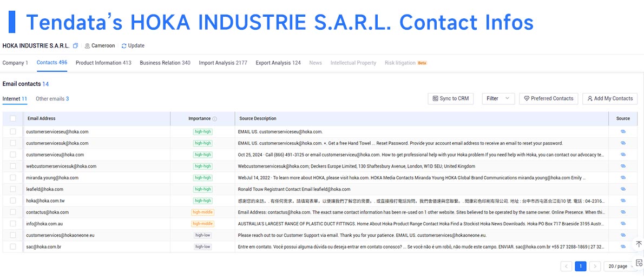644x280 pixels.
Task: Click high-high tag for leafield@hoka.com
Action: [x=203, y=189]
